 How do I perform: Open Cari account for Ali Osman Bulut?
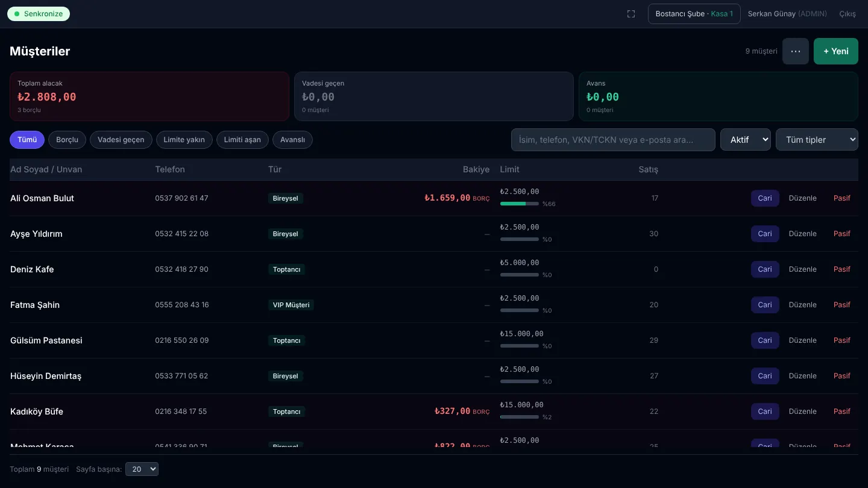coord(765,198)
